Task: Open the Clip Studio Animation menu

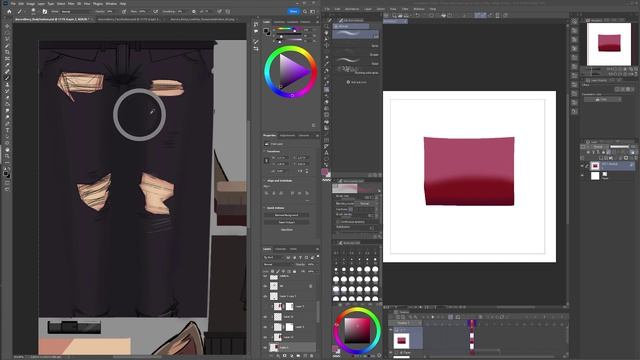Action: click(352, 9)
